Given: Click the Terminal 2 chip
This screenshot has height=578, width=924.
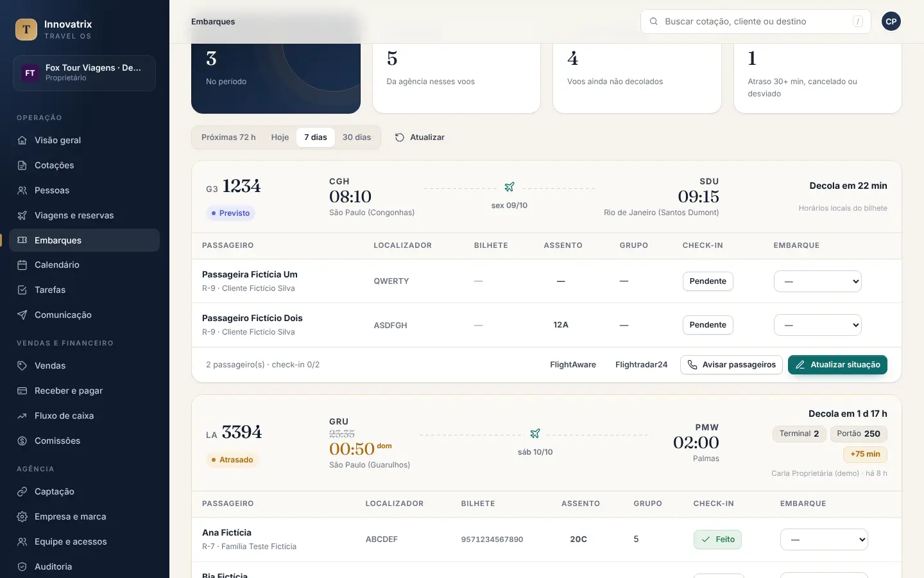Looking at the screenshot, I should click(x=799, y=433).
